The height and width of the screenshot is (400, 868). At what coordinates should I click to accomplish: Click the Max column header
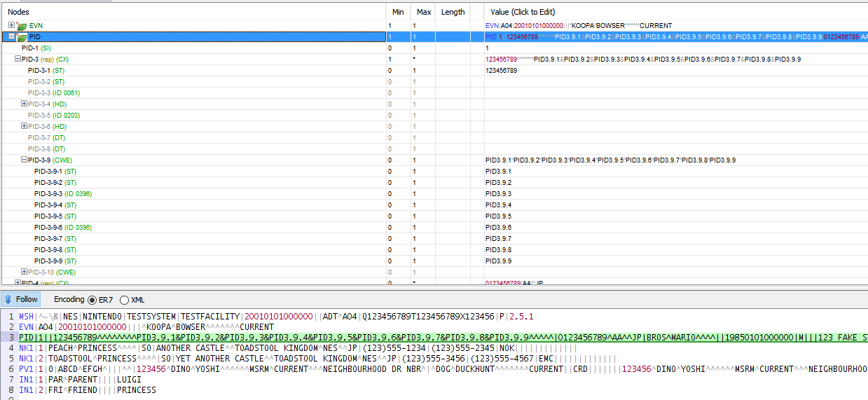[x=424, y=12]
